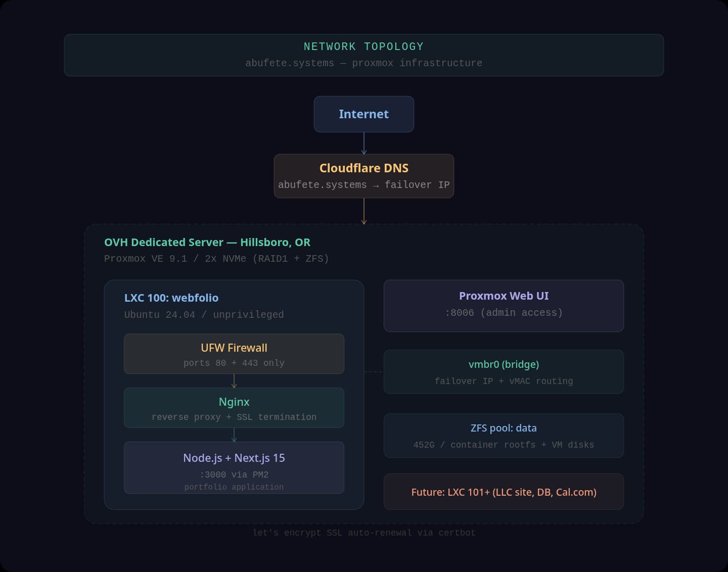Click "abufete.systems → failover IP" text
The image size is (728, 572).
coord(364,185)
